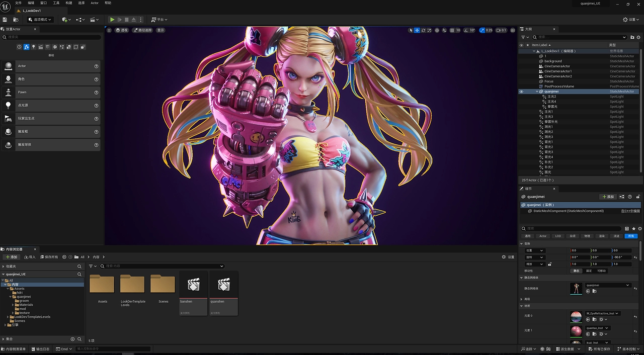Set mobility to 可移动
The height and width of the screenshot is (355, 644).
(601, 271)
